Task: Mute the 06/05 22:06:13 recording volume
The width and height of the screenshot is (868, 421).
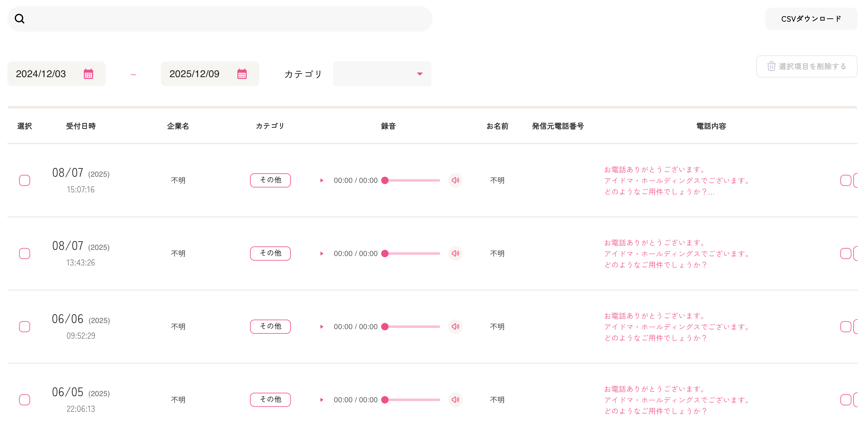Action: click(455, 400)
